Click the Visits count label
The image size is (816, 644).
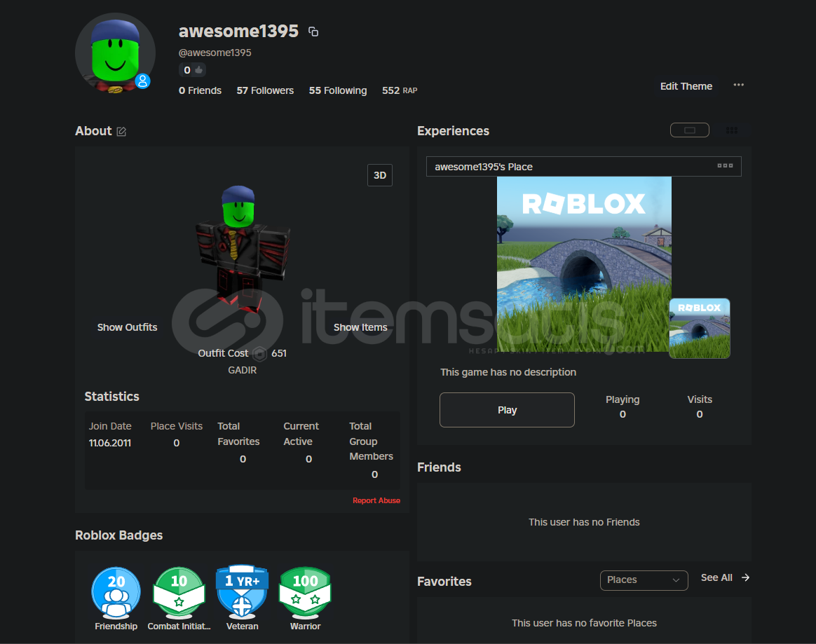[700, 399]
